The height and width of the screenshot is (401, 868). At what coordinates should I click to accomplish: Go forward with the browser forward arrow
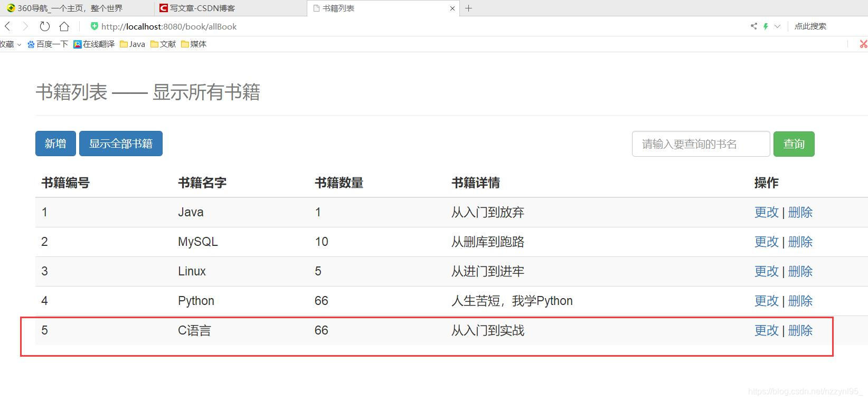(x=25, y=26)
